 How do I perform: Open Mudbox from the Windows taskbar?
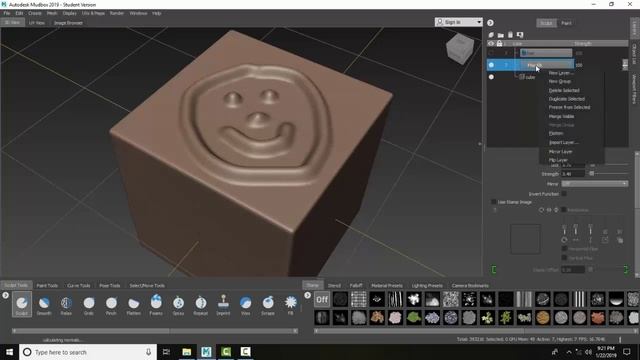206,352
